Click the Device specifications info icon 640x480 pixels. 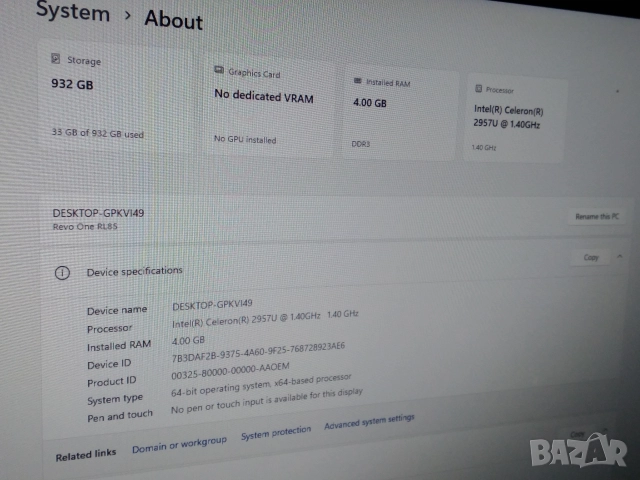point(62,272)
